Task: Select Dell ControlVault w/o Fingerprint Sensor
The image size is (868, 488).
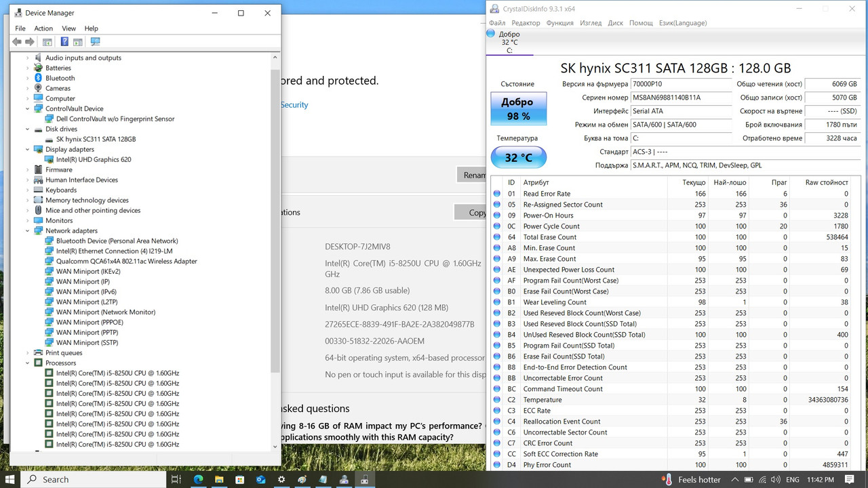Action: 115,119
